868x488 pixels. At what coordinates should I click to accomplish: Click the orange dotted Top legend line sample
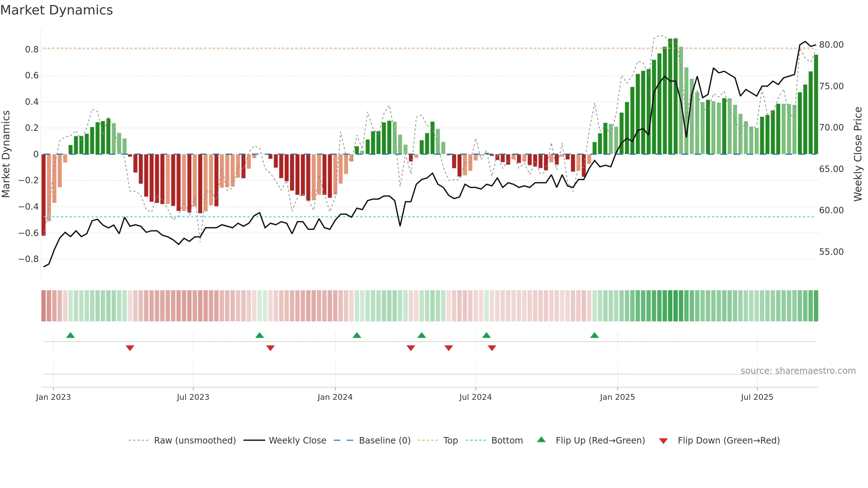(428, 440)
